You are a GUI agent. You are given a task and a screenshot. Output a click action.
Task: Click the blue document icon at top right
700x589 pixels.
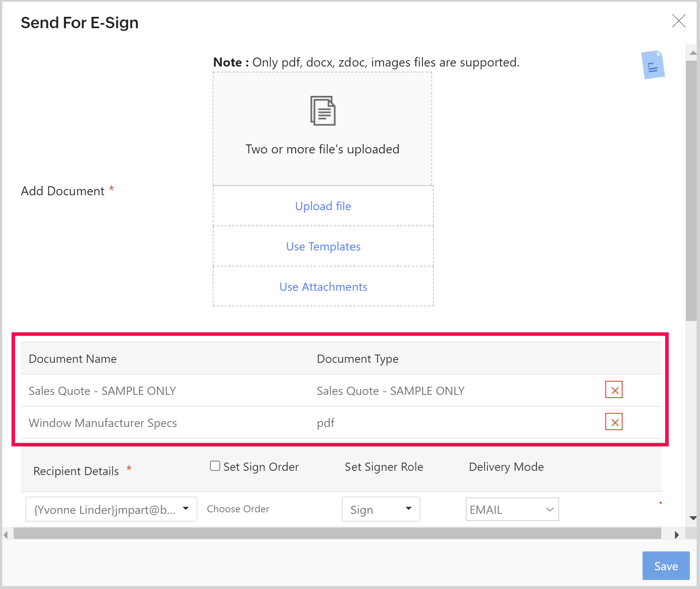tap(653, 65)
